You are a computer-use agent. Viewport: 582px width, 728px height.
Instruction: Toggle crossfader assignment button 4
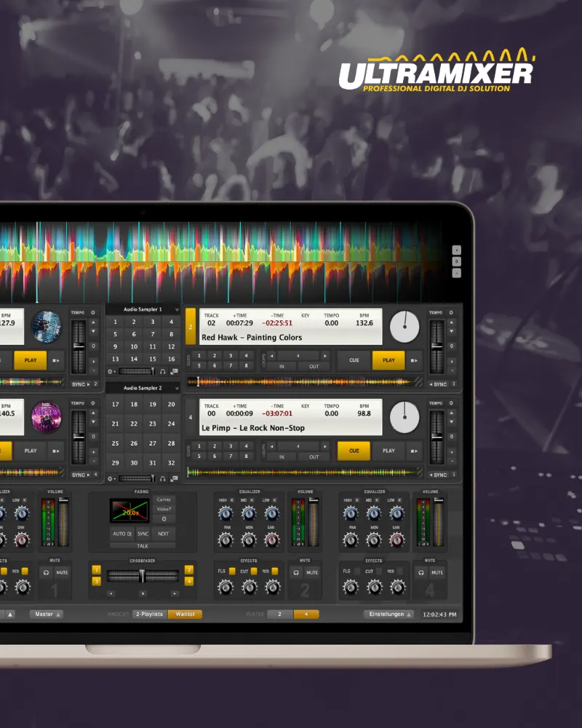tap(189, 581)
